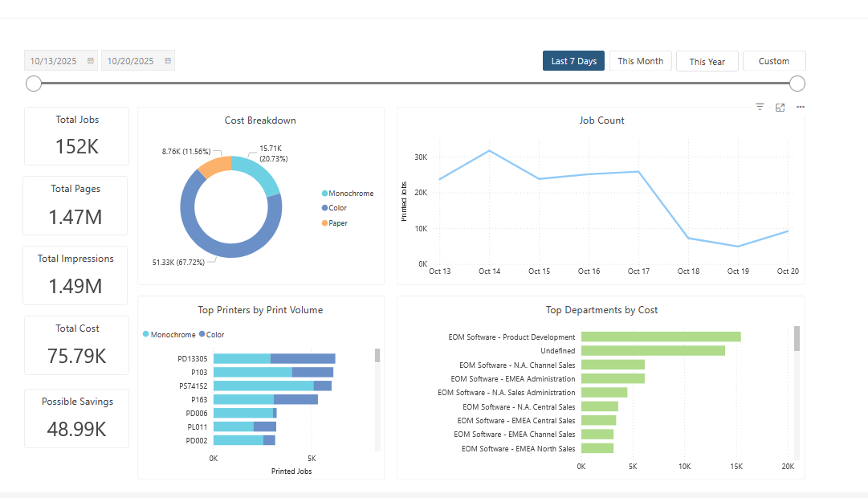
Task: Select the Last 7 Days button
Action: click(x=573, y=60)
